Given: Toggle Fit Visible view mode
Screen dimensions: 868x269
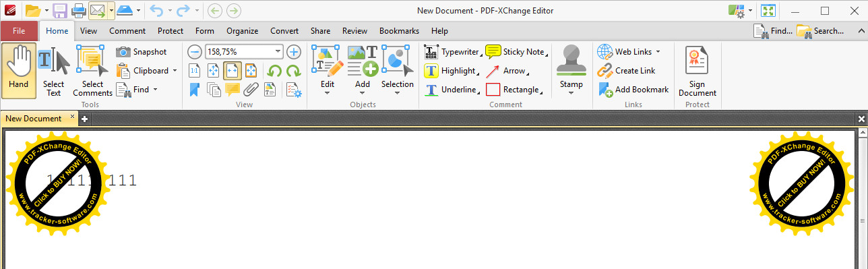Looking at the screenshot, I should point(251,71).
